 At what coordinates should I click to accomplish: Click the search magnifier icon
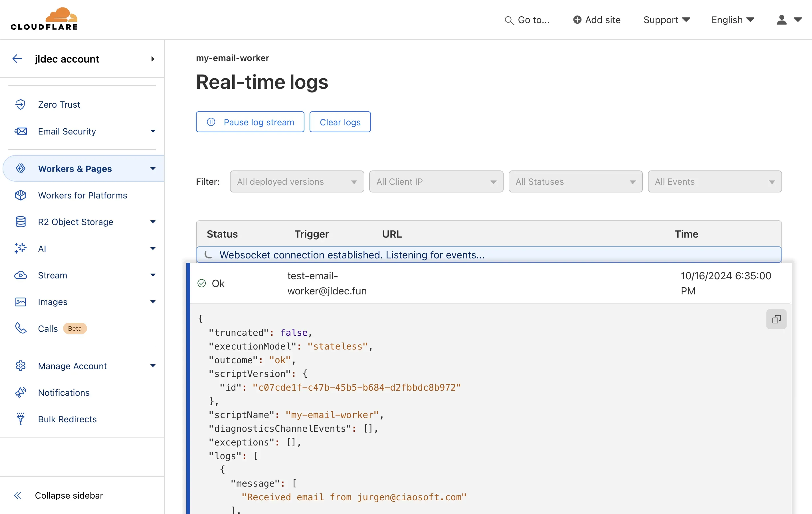click(x=509, y=20)
